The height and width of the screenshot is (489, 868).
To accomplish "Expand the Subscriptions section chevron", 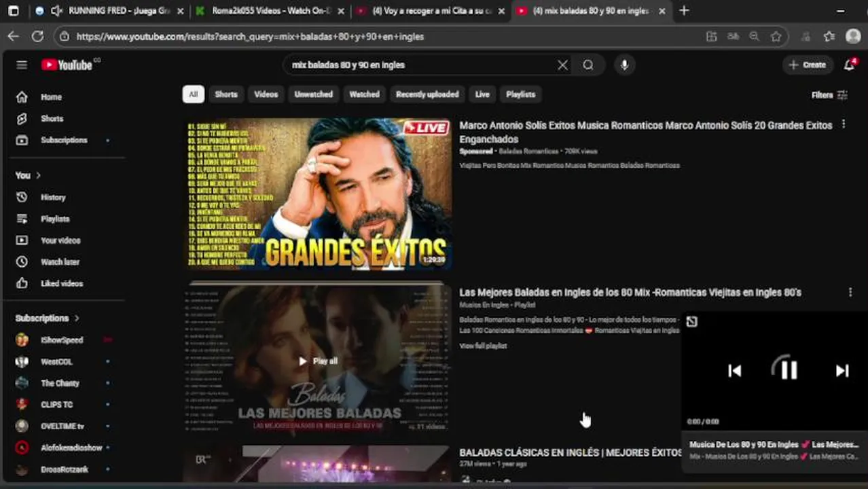I will click(77, 318).
